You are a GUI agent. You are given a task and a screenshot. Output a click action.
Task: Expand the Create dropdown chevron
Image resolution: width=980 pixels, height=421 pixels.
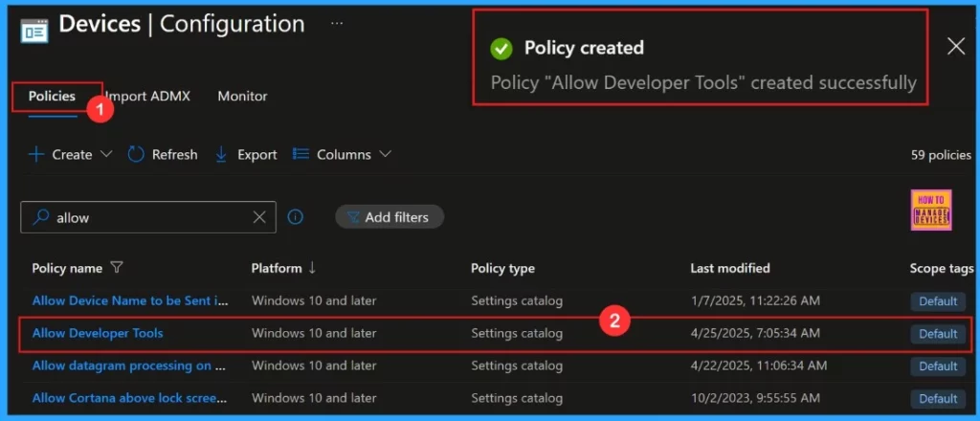(x=105, y=154)
